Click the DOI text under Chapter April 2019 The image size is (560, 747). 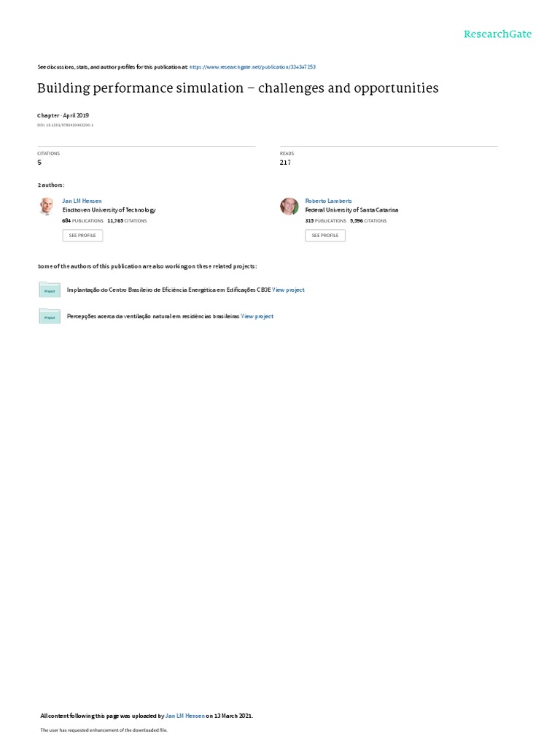[65, 125]
